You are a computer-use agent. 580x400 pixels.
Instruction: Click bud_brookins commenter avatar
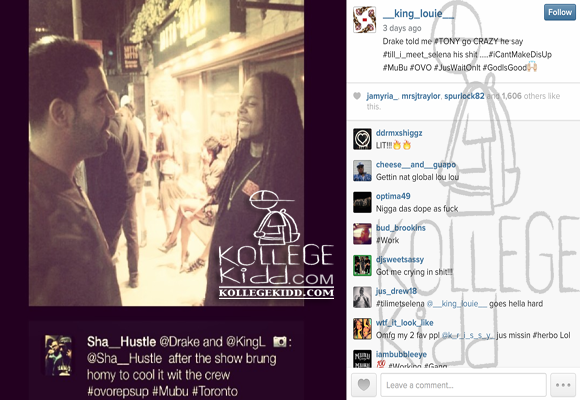362,234
